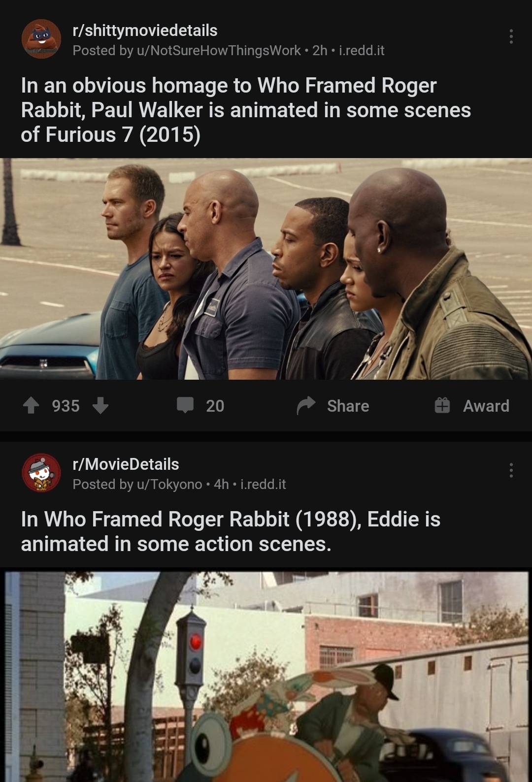This screenshot has height=782, width=532.
Task: Open overflow menu on shittymoviedetails post
Action: (x=511, y=36)
